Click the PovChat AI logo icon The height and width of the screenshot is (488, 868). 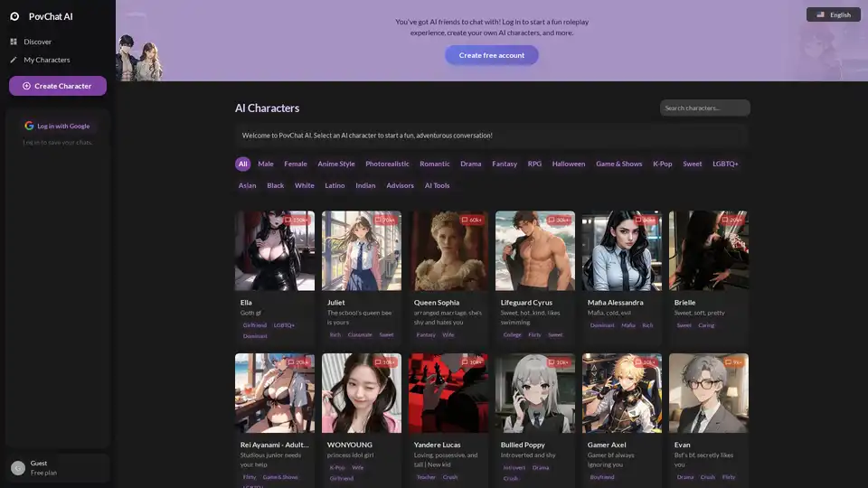(x=14, y=16)
